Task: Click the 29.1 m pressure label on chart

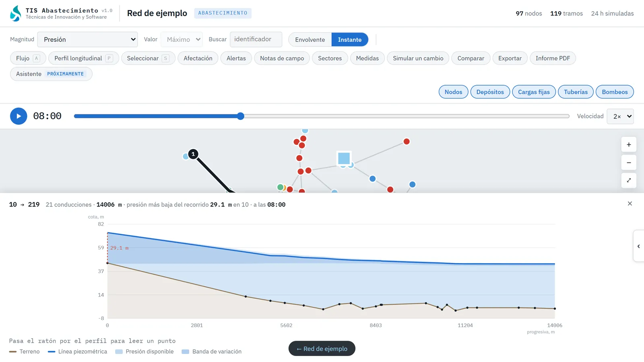Action: click(120, 248)
